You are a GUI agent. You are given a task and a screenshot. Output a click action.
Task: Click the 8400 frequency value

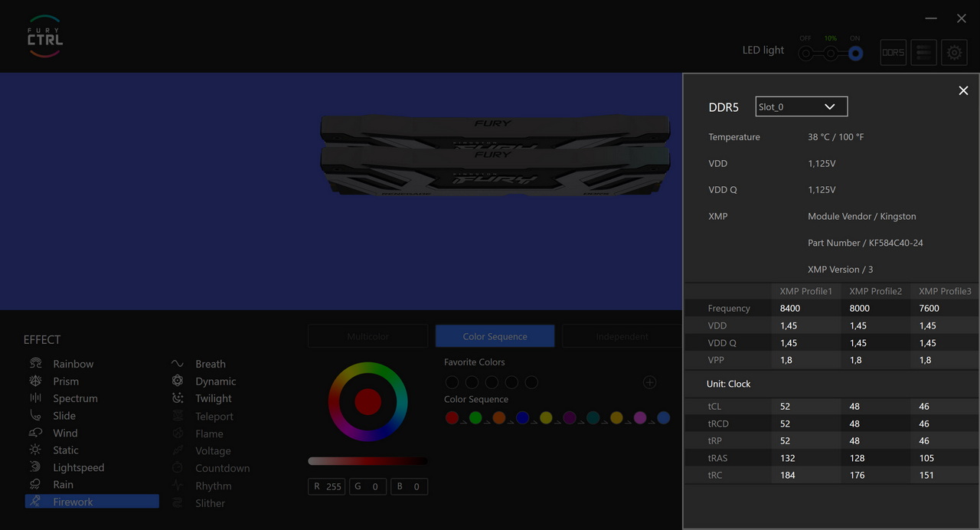tap(790, 308)
